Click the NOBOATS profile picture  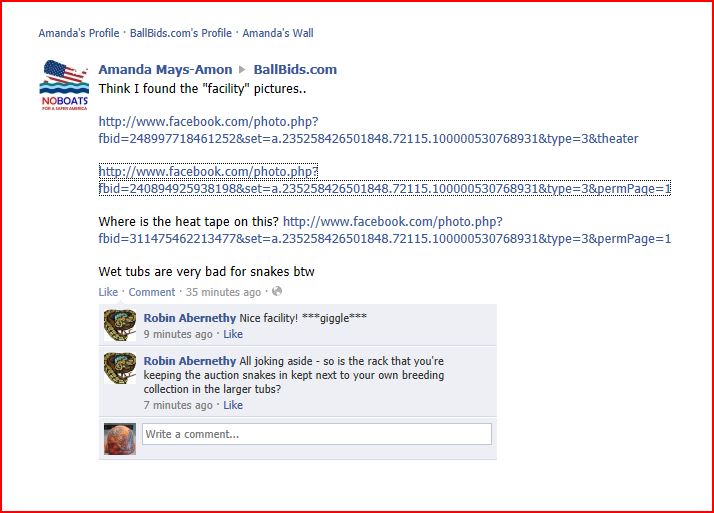click(x=64, y=85)
